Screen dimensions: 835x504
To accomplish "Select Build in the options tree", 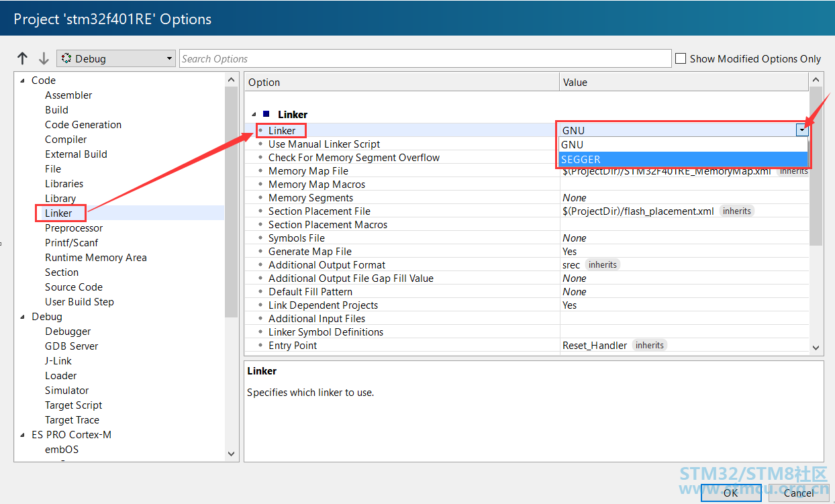I will (x=56, y=110).
